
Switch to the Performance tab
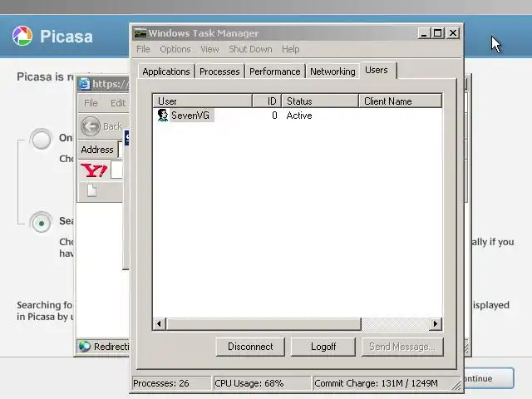click(275, 71)
